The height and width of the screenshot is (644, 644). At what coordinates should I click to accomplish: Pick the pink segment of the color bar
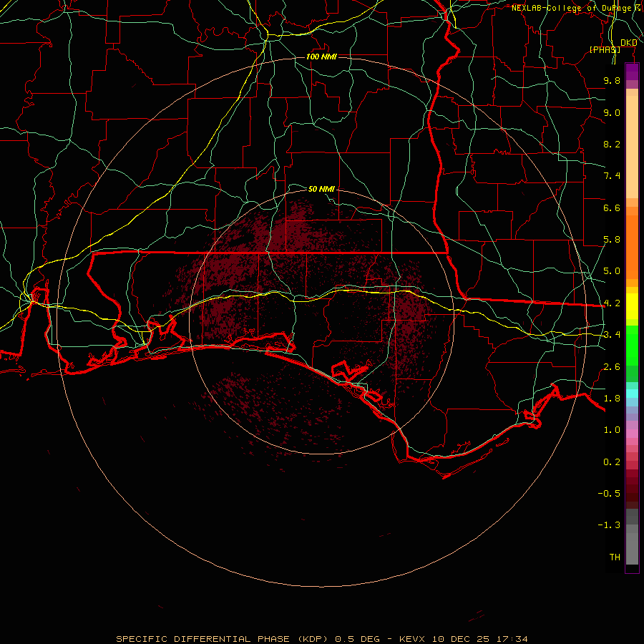click(x=632, y=434)
